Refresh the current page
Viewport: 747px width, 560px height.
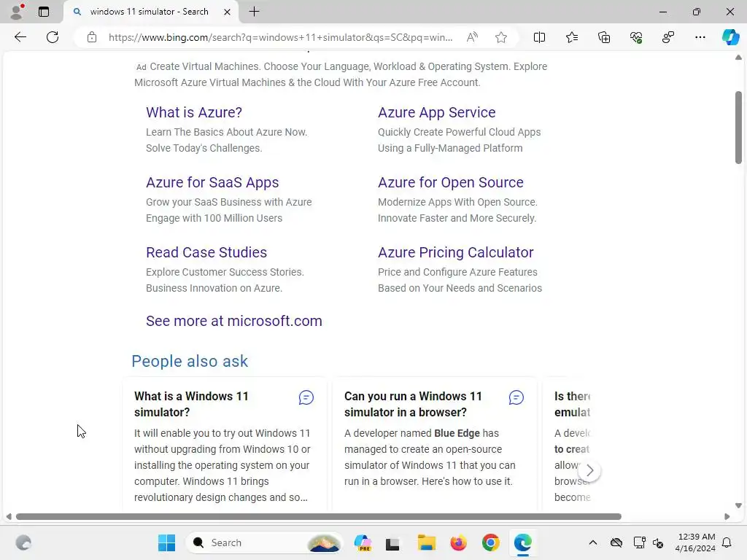pos(53,37)
